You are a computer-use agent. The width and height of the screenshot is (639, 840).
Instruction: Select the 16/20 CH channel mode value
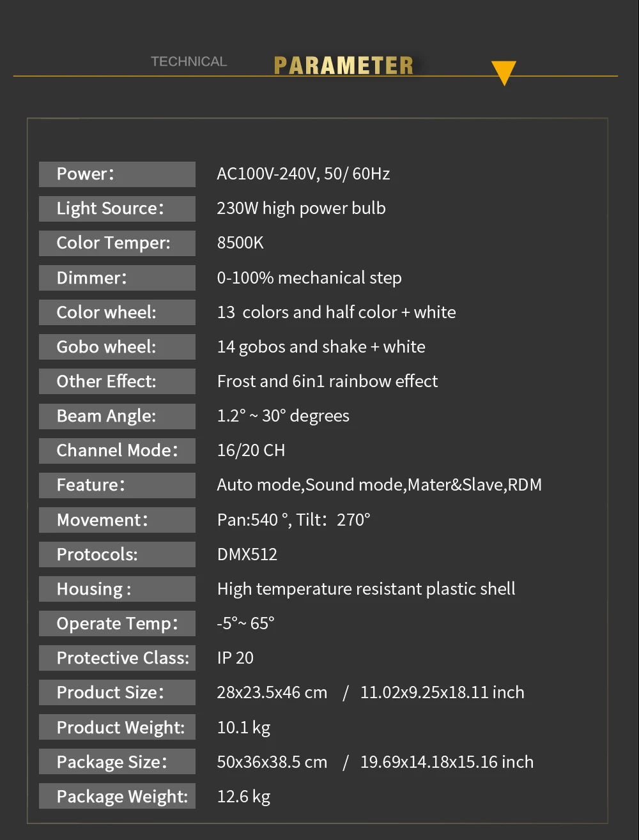point(251,450)
